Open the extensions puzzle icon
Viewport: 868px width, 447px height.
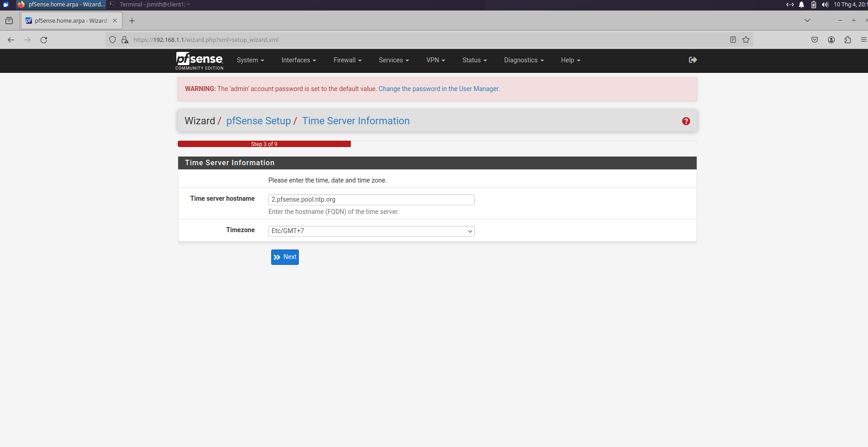click(x=847, y=40)
